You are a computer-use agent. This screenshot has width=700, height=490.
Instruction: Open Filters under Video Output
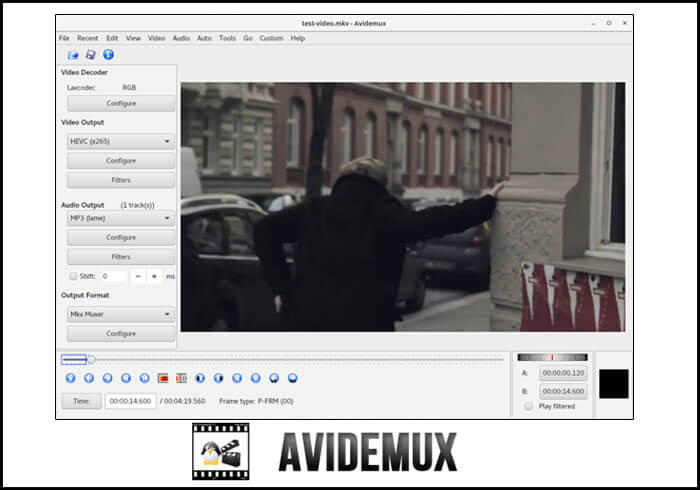point(121,180)
